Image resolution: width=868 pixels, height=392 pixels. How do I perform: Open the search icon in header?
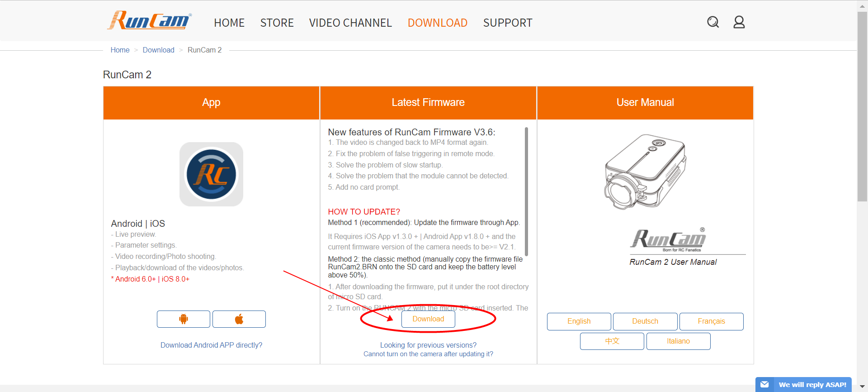713,22
